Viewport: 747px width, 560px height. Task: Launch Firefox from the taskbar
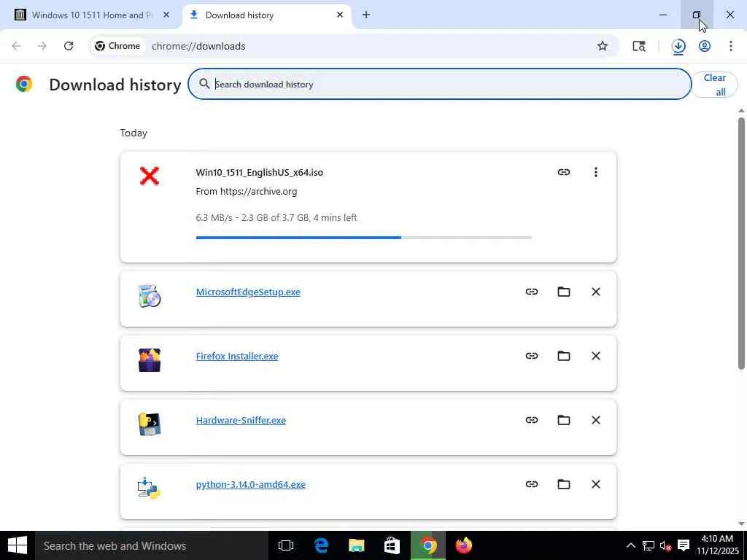(x=463, y=545)
